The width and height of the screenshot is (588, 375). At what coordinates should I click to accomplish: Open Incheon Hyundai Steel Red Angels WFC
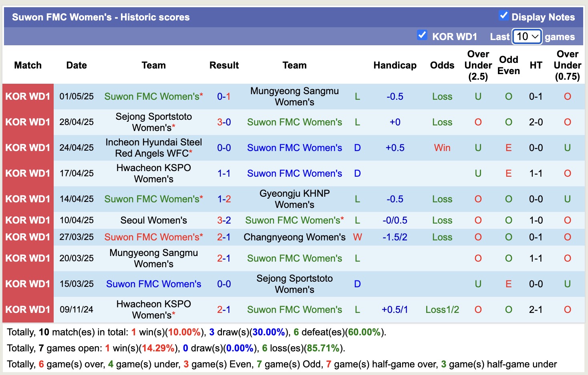pos(153,147)
